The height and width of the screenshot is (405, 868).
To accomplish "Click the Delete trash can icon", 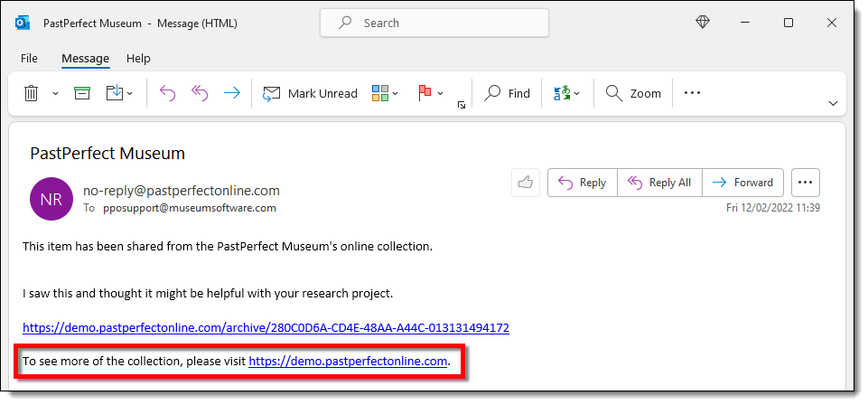I will (31, 93).
